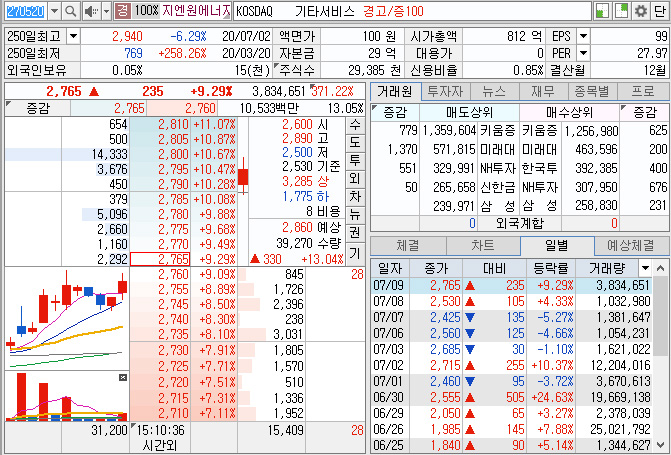Click the 06/30 daily row date
671x455 pixels.
click(x=388, y=397)
